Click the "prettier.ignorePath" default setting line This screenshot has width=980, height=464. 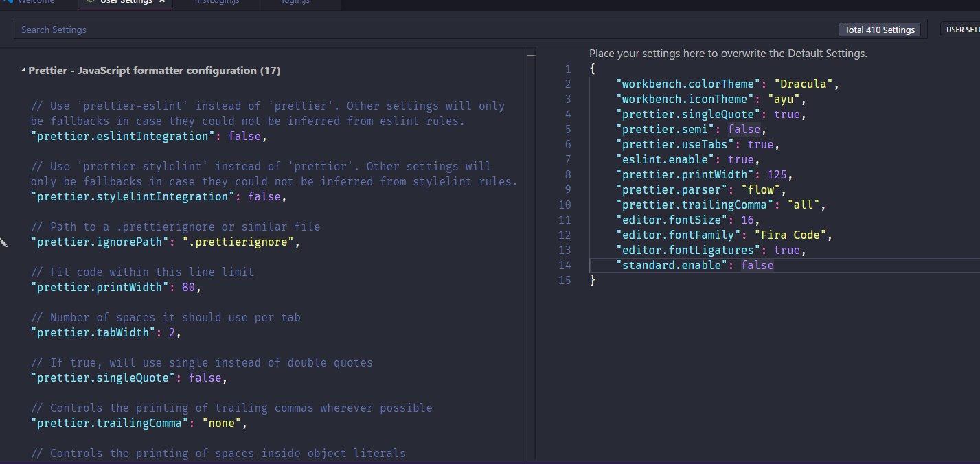(166, 242)
